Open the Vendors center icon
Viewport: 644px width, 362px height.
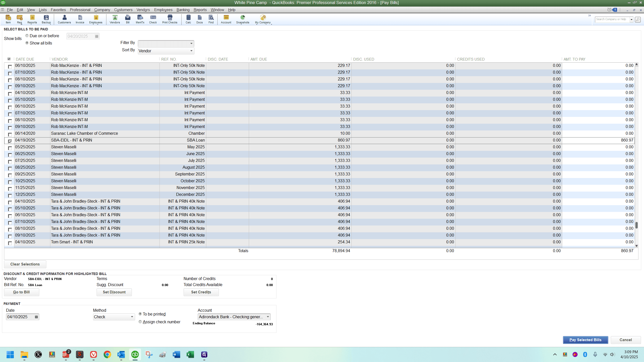115,19
